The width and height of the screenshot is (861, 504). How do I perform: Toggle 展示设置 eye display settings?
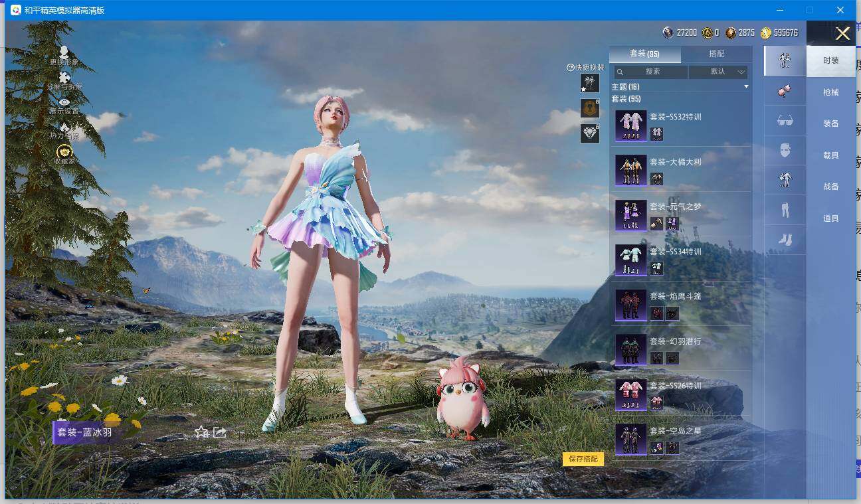[64, 102]
